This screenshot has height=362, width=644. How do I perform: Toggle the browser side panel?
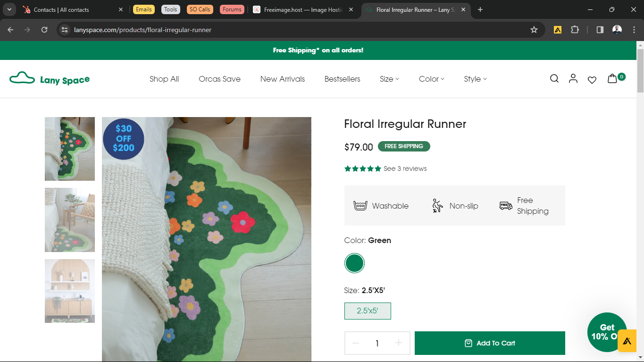(600, 30)
